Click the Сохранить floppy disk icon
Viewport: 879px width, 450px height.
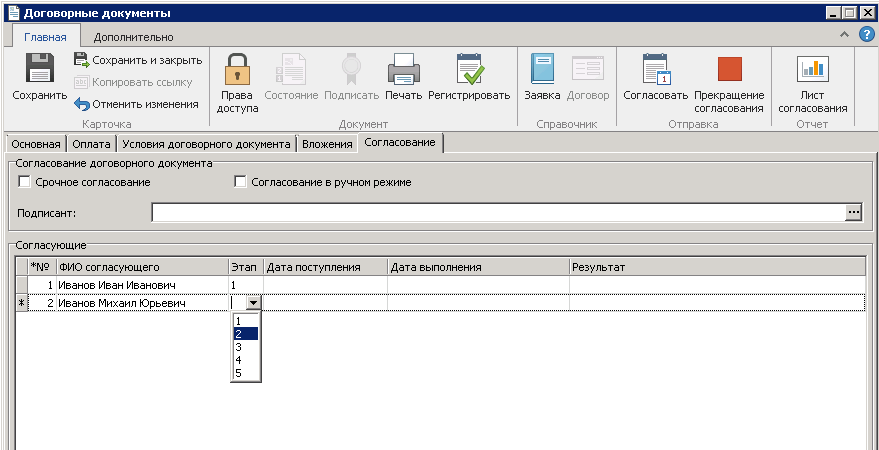pos(39,70)
